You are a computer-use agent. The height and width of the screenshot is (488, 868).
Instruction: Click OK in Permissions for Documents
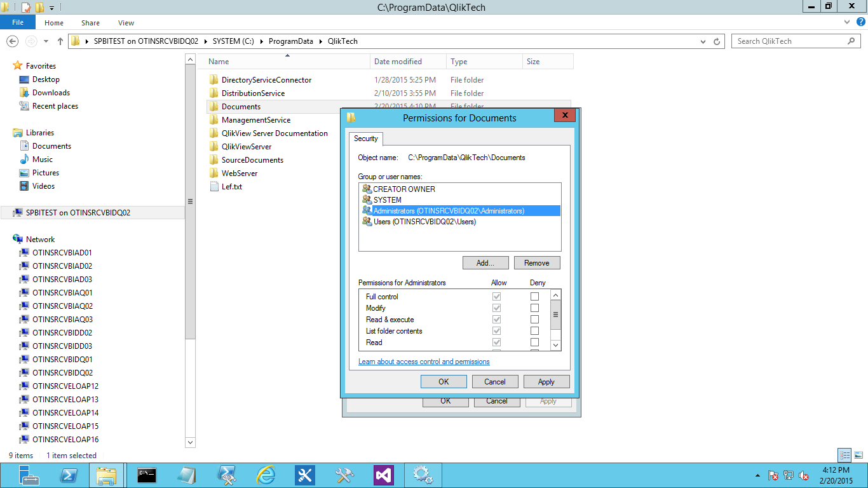444,382
